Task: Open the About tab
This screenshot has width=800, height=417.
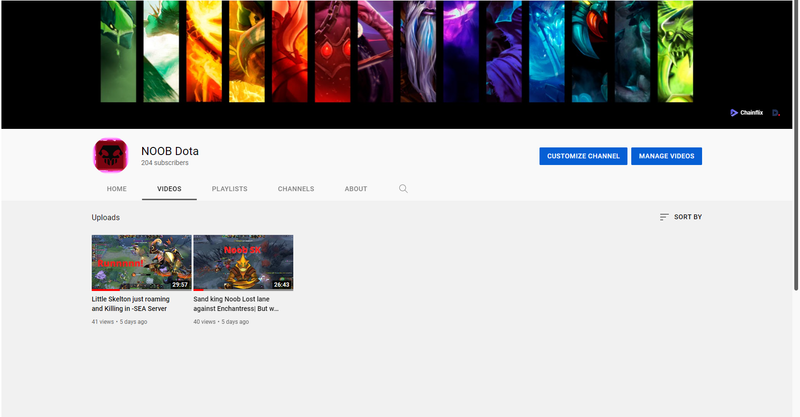Action: pyautogui.click(x=356, y=189)
